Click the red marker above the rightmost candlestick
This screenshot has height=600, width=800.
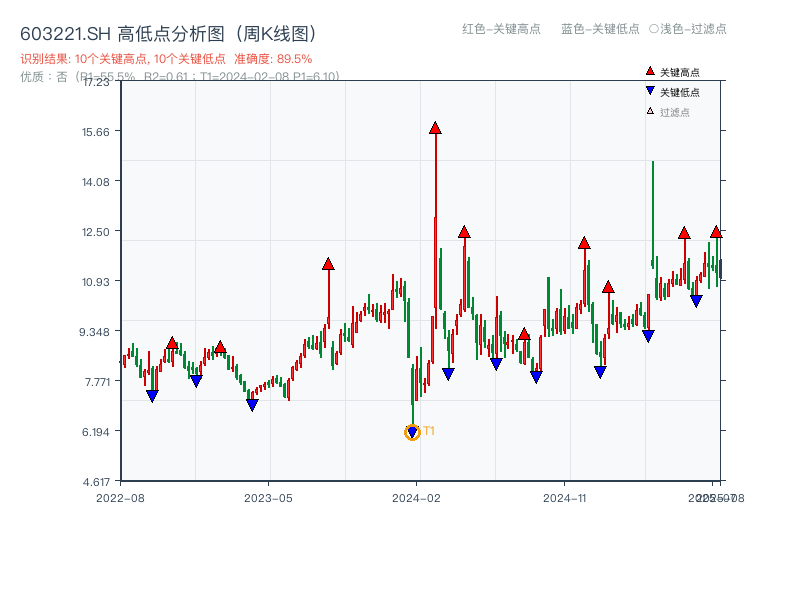716,230
